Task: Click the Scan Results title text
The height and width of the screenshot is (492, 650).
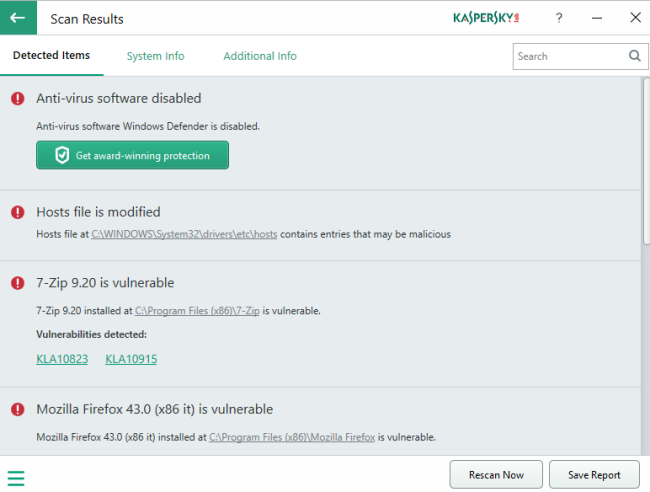Action: (87, 19)
